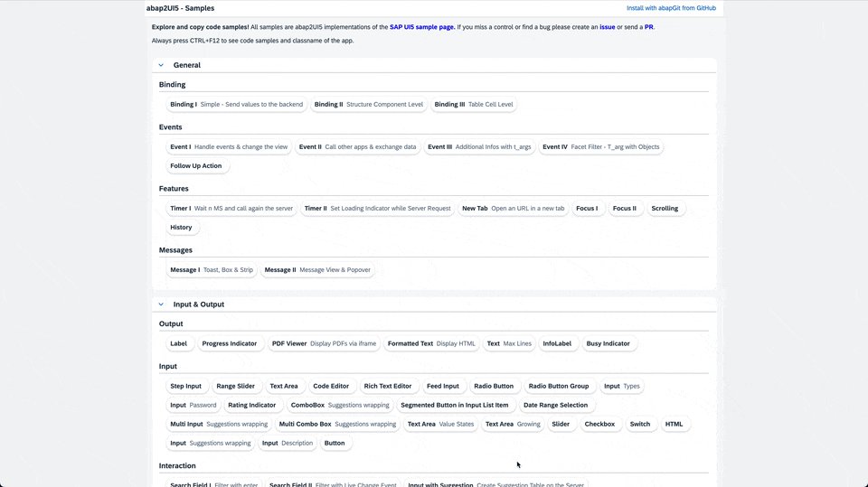Open Feed Input sample
868x487 pixels.
pos(443,386)
